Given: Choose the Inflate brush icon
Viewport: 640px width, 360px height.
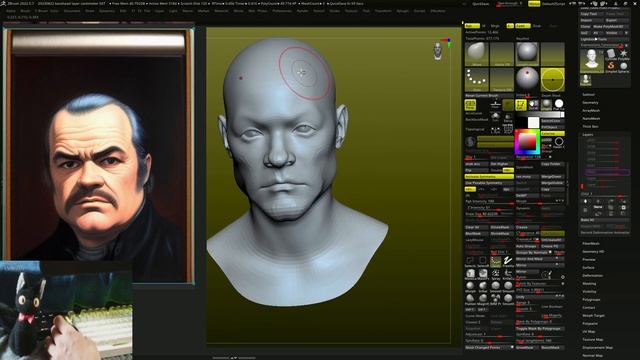Looking at the screenshot, I should pyautogui.click(x=483, y=287).
